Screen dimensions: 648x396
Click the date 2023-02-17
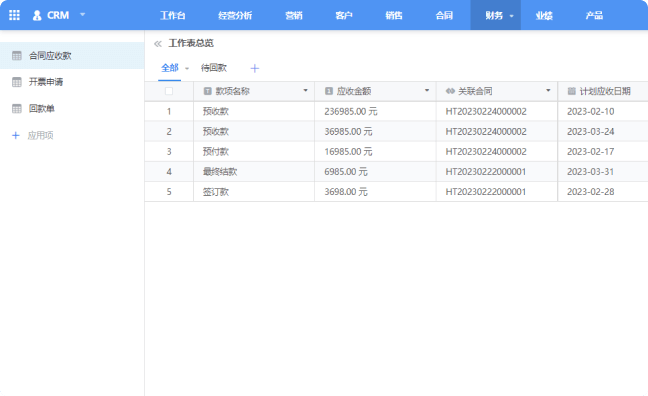pyautogui.click(x=591, y=152)
